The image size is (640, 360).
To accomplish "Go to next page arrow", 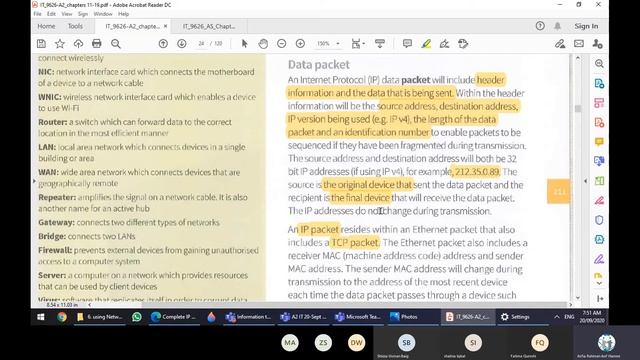I will tap(182, 44).
